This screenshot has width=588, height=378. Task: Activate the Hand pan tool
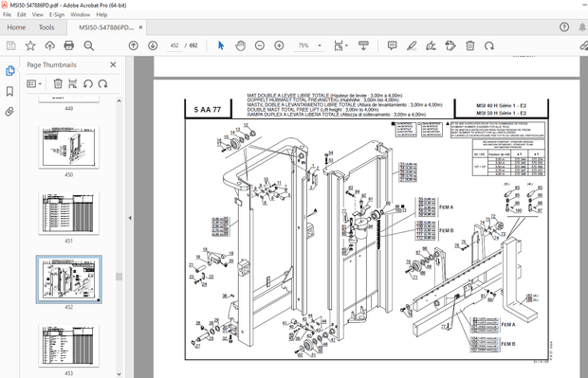point(240,45)
